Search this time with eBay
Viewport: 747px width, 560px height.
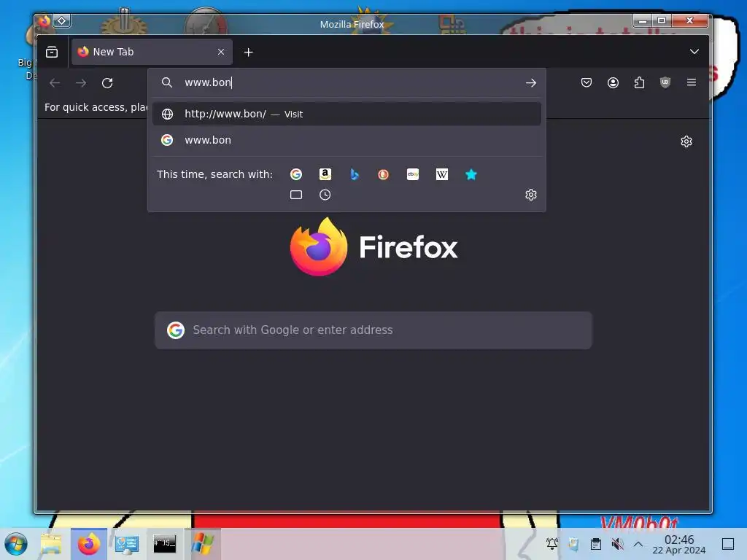point(413,174)
